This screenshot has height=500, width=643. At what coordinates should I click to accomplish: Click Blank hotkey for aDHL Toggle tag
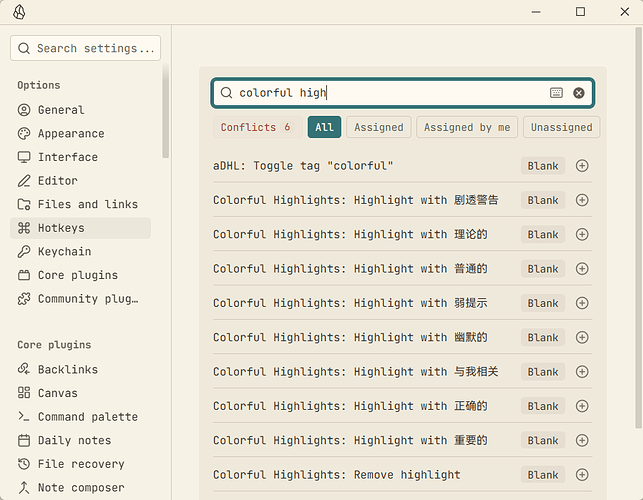tap(543, 166)
